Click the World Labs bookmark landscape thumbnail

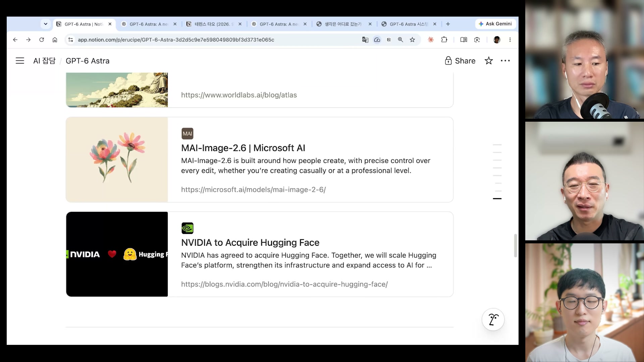[x=117, y=90]
